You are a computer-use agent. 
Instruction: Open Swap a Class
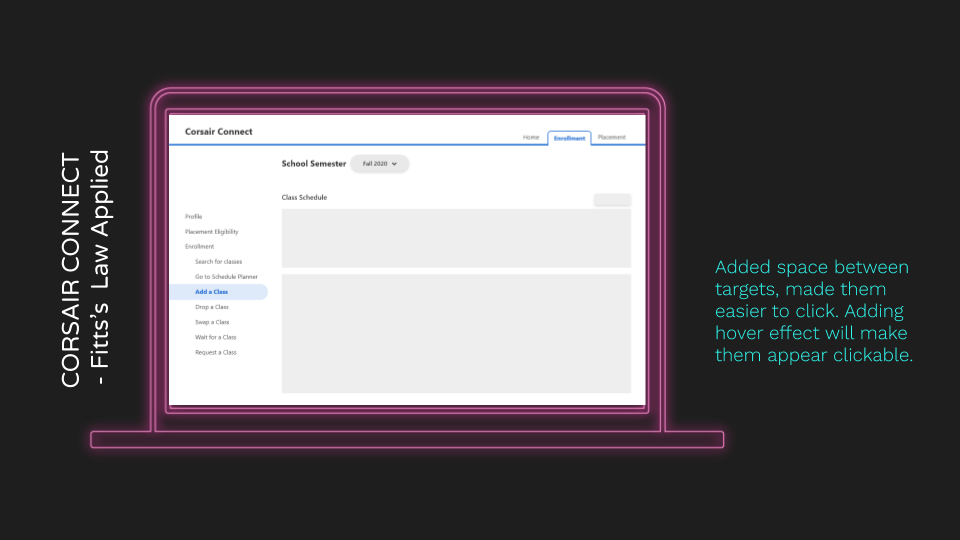pos(212,322)
